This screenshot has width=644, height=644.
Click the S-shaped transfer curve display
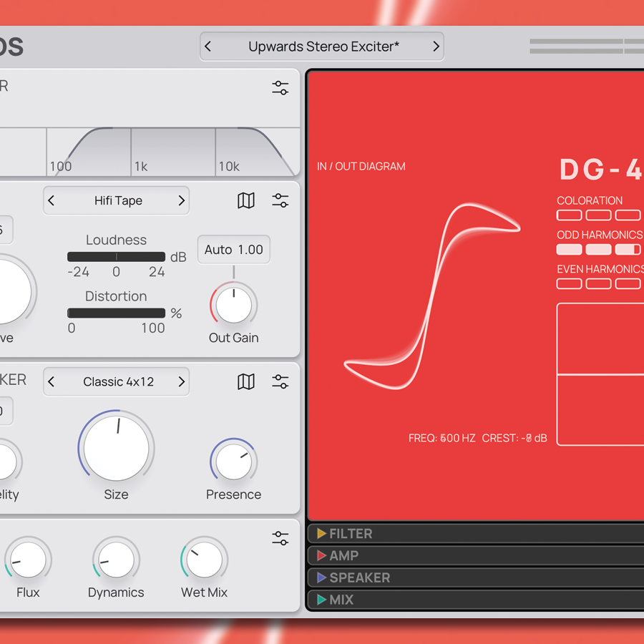(x=432, y=296)
